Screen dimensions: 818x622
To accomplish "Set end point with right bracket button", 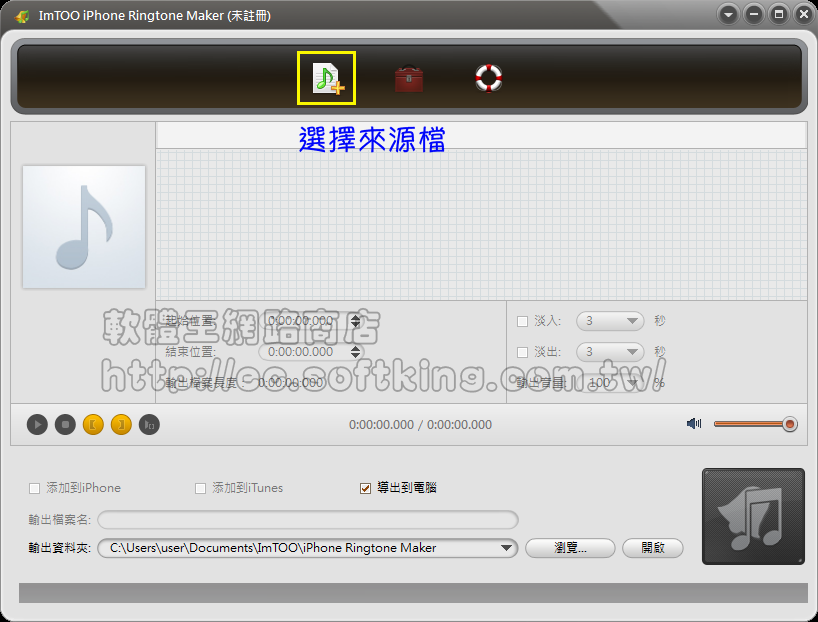I will coord(120,425).
